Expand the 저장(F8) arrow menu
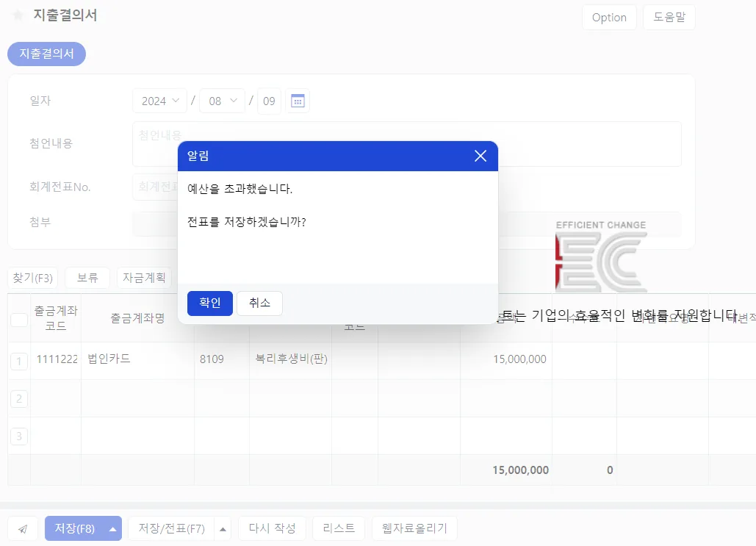 (113, 529)
